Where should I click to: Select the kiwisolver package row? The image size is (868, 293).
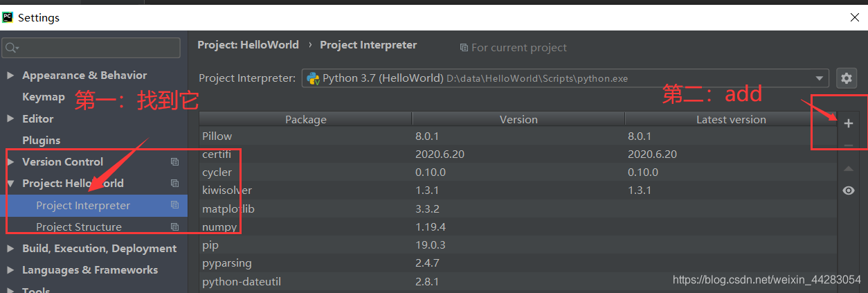pos(518,190)
